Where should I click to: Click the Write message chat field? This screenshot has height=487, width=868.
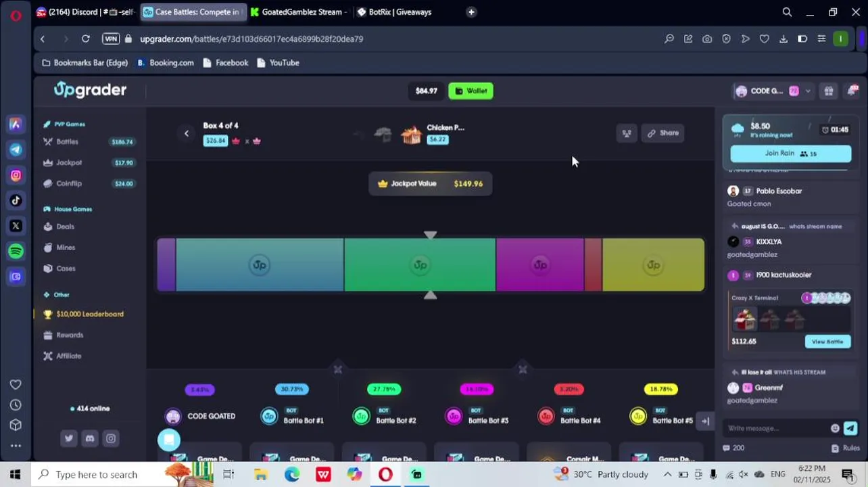tap(776, 428)
